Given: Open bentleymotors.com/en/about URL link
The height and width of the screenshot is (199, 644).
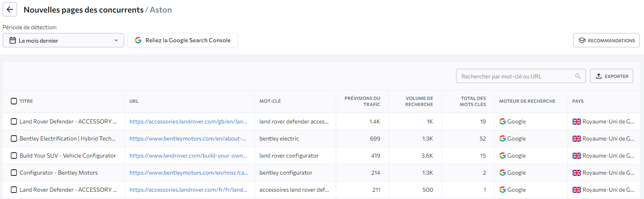Looking at the screenshot, I should pyautogui.click(x=188, y=138).
